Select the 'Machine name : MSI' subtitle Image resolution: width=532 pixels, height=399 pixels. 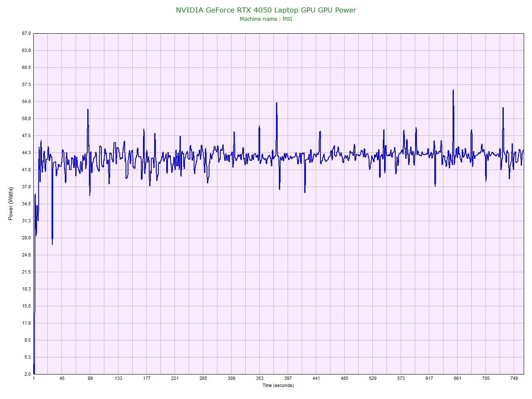266,19
